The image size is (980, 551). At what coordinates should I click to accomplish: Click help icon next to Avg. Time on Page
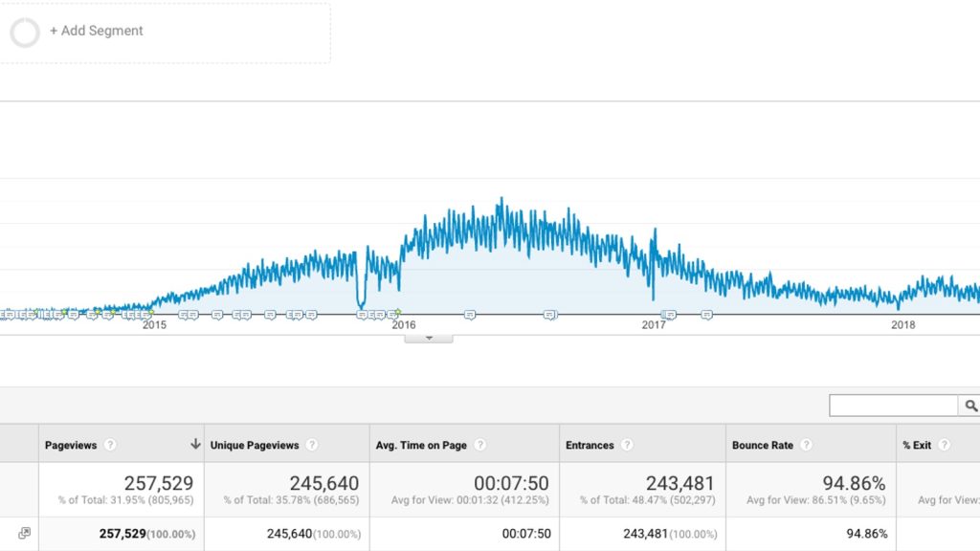click(480, 445)
